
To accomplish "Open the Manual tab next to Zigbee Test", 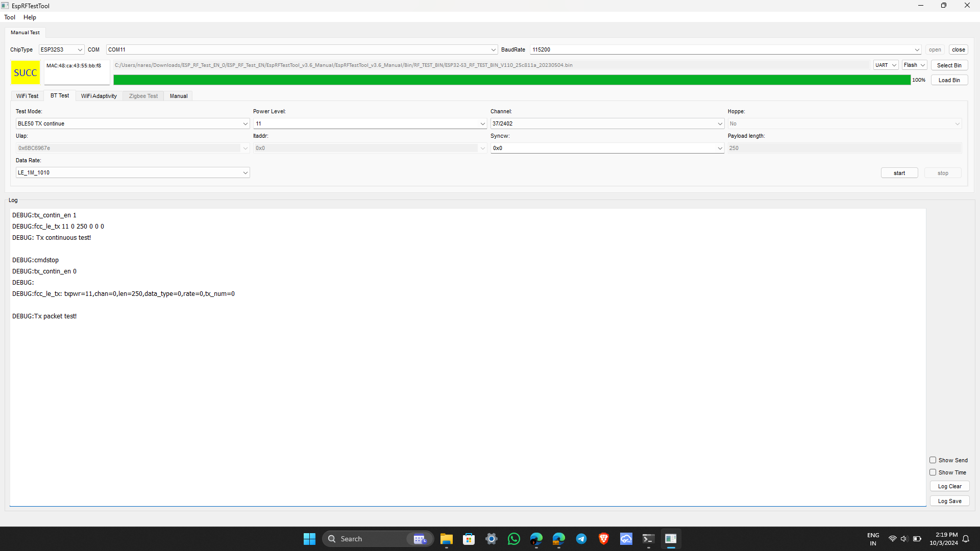I will [x=179, y=96].
